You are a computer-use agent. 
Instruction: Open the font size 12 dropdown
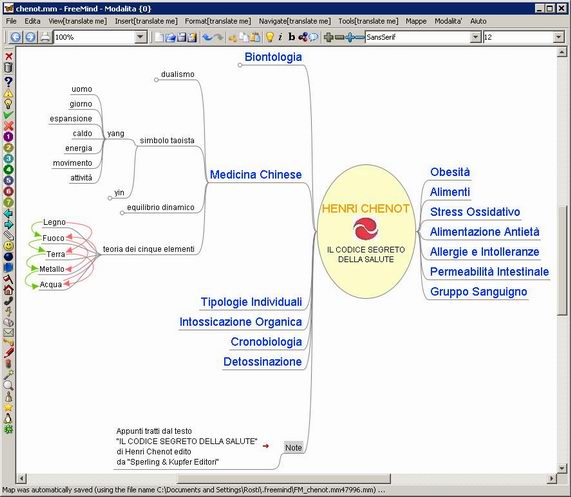click(x=559, y=37)
